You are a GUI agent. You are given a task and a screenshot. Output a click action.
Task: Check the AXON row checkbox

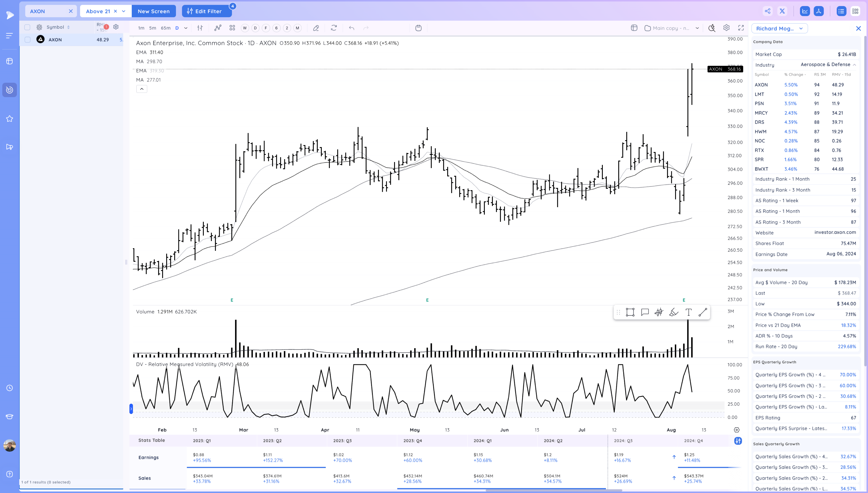point(28,40)
